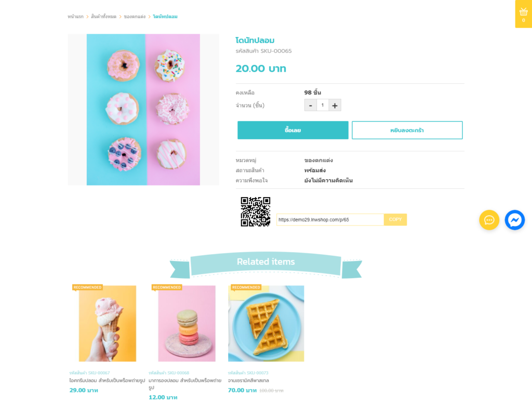This screenshot has height=406, width=532.
Task: Open the yellow chat bubble icon
Action: 489,220
